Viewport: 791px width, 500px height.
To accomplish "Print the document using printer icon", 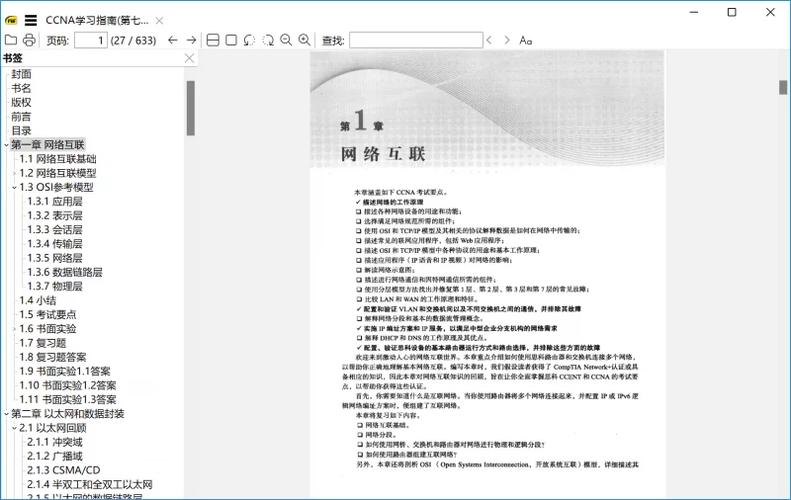I will click(29, 40).
